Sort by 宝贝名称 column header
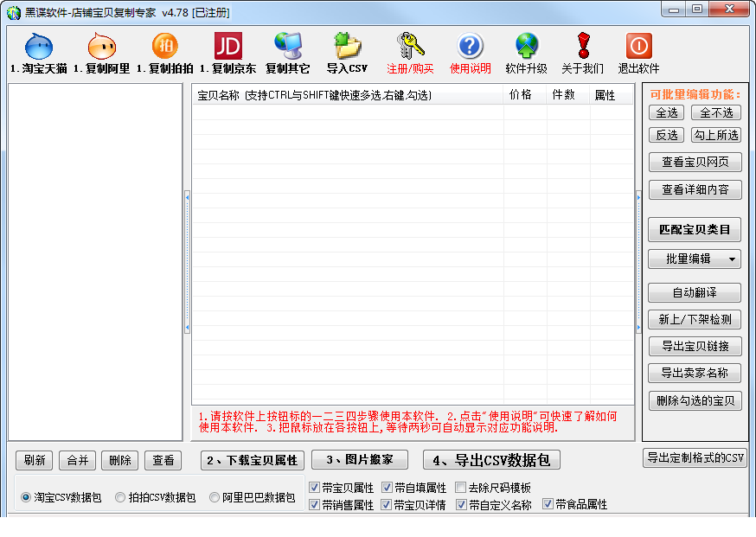 pyautogui.click(x=347, y=95)
